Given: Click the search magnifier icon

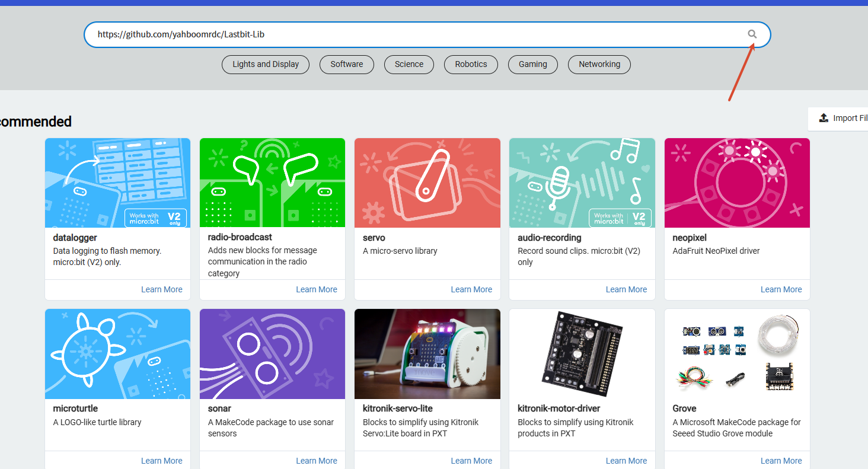Looking at the screenshot, I should (x=752, y=34).
